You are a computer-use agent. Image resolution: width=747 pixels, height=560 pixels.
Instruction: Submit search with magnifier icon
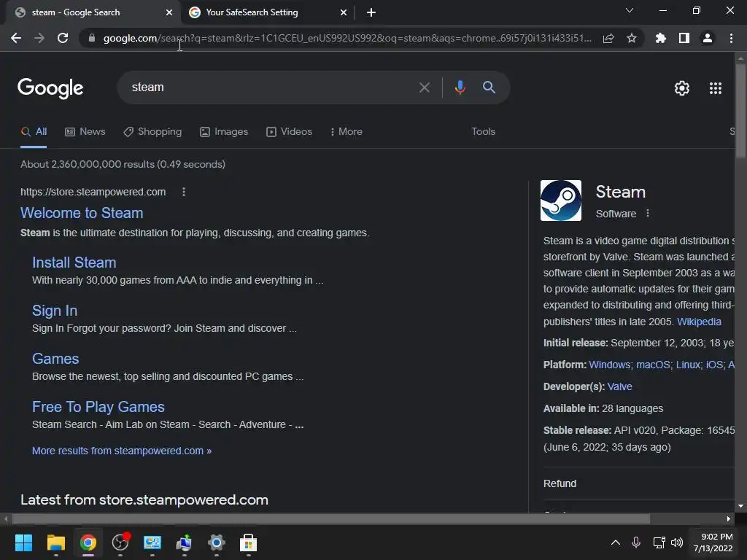point(489,87)
